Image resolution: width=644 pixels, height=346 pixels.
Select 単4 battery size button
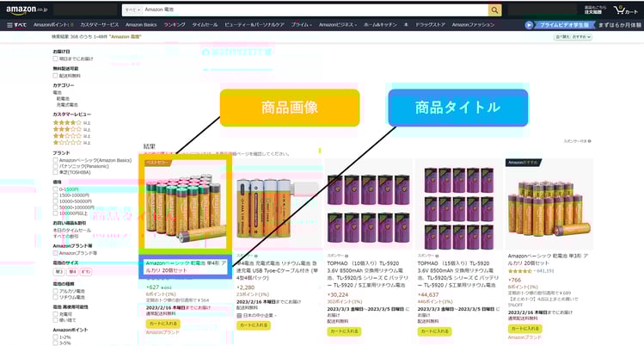click(x=73, y=272)
